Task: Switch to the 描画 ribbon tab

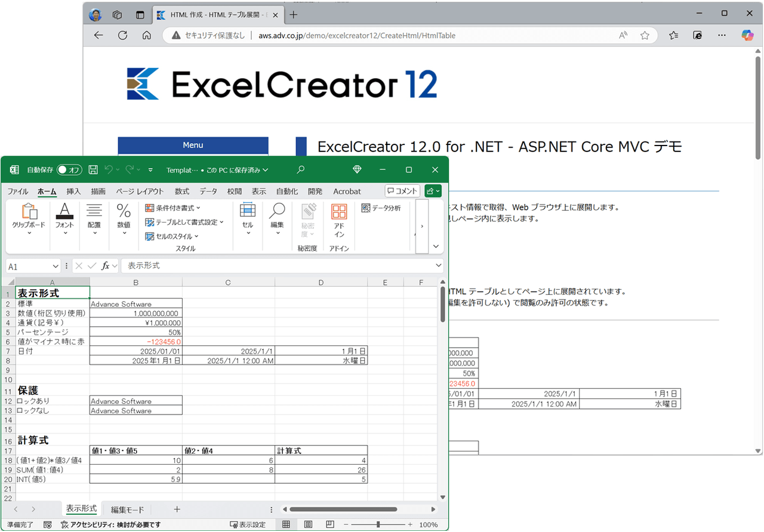Action: tap(98, 191)
